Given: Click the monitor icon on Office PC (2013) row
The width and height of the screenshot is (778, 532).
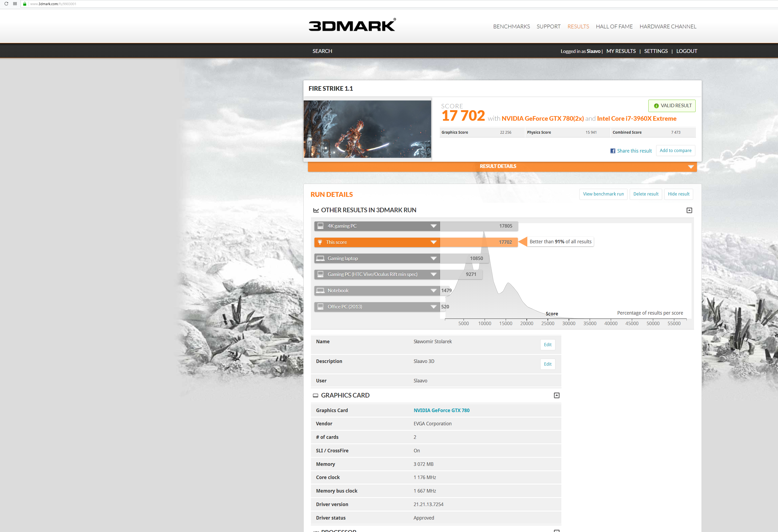Looking at the screenshot, I should point(320,307).
